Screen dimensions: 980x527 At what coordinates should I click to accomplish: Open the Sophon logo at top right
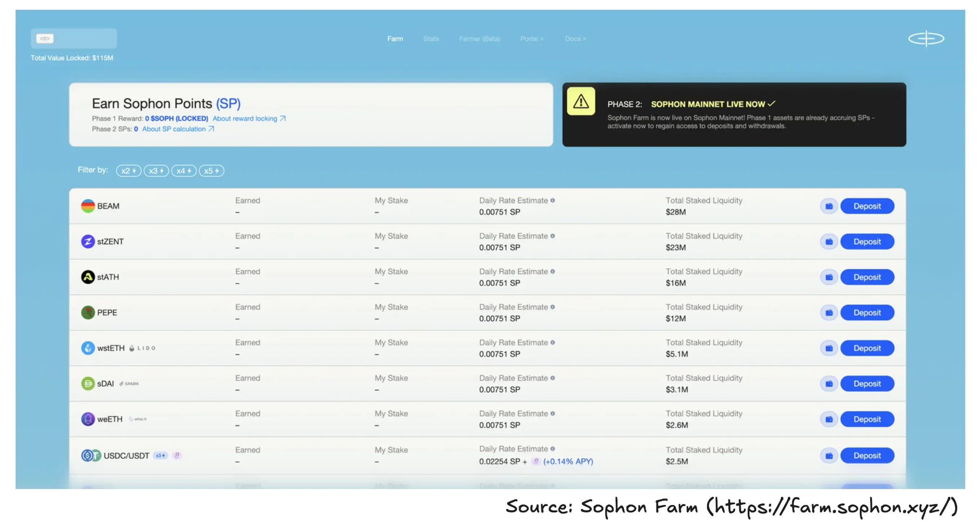[x=926, y=39]
